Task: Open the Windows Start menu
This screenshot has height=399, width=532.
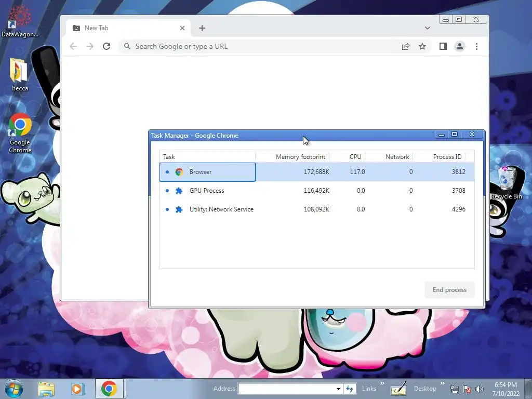Action: pos(14,389)
